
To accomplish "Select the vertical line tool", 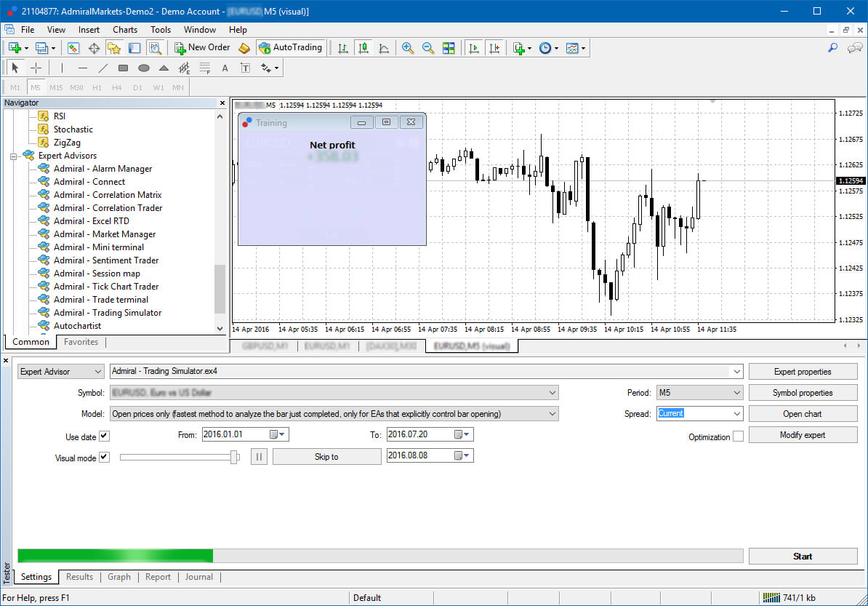I will (62, 68).
